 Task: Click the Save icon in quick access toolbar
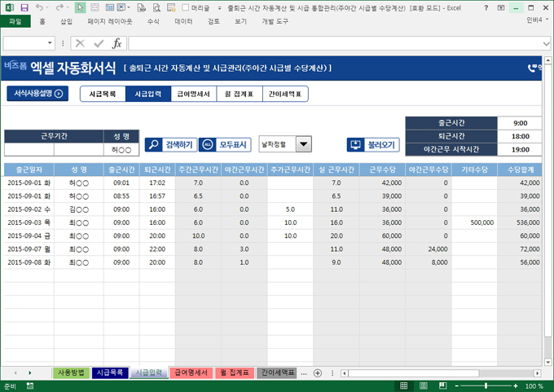pos(25,7)
